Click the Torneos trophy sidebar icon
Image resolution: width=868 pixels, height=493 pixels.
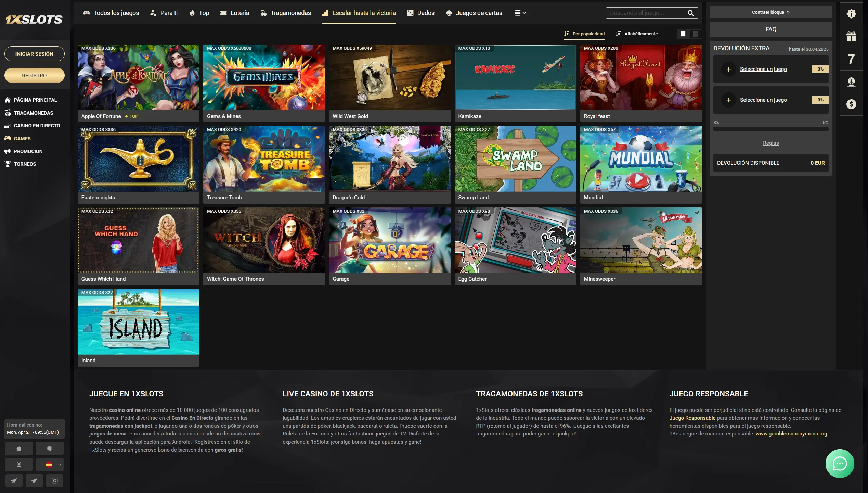point(8,164)
